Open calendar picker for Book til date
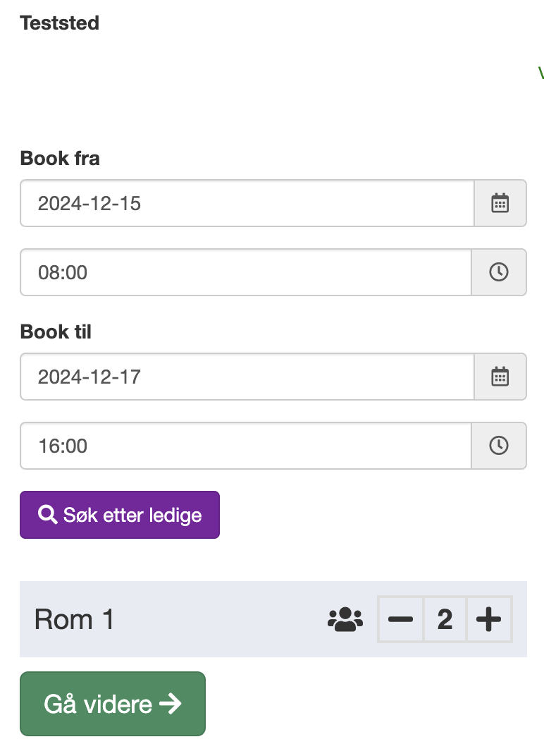 tap(500, 377)
